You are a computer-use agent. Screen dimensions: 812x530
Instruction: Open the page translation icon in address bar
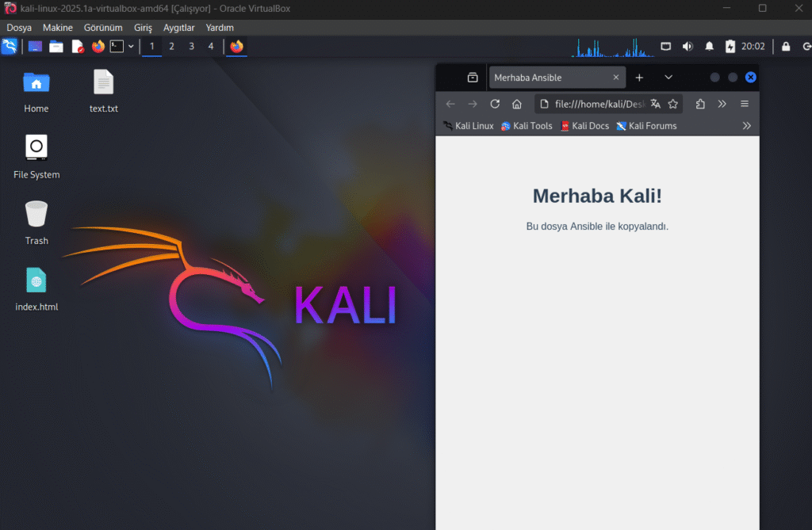click(x=655, y=104)
